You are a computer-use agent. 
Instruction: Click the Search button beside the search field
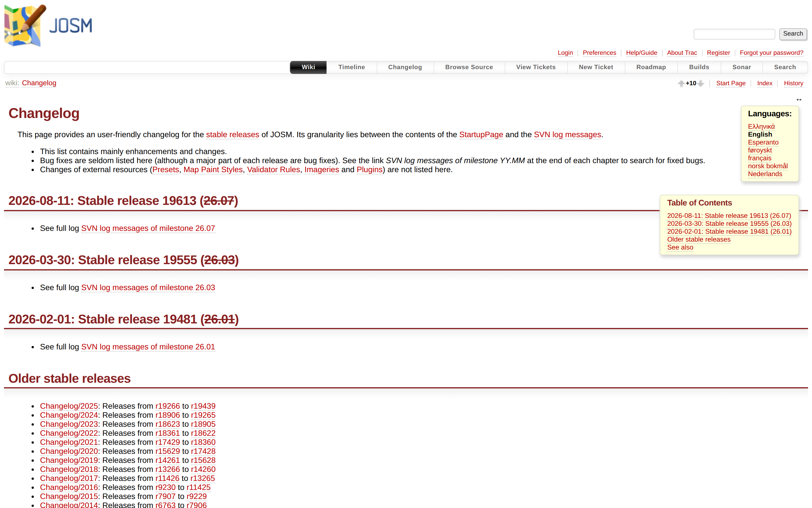(793, 34)
